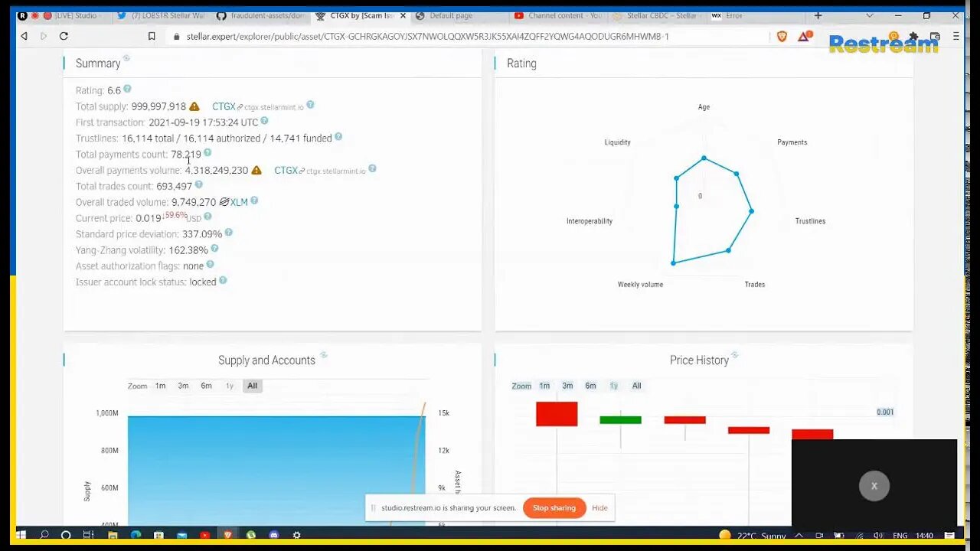Click the info icon beside Supply and Accounts

pyautogui.click(x=324, y=355)
